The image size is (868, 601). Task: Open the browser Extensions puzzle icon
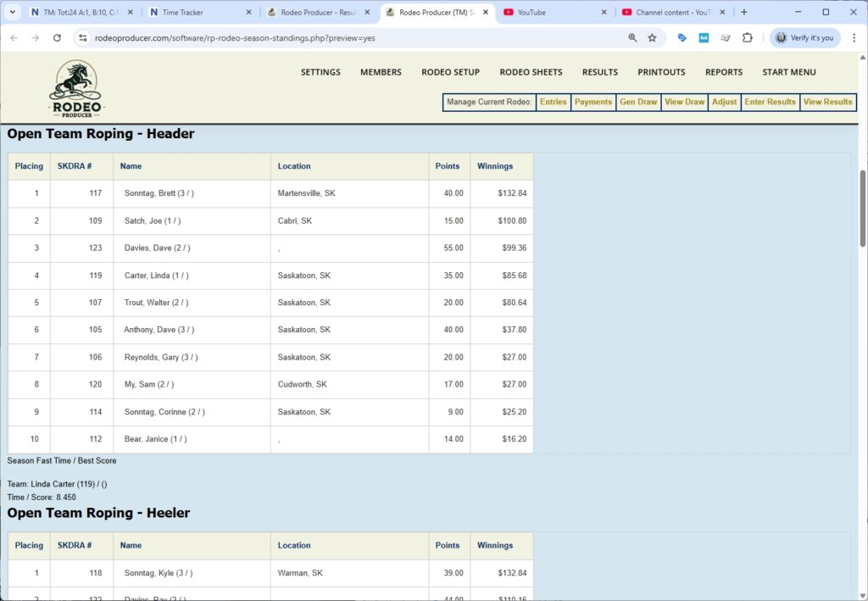(747, 38)
